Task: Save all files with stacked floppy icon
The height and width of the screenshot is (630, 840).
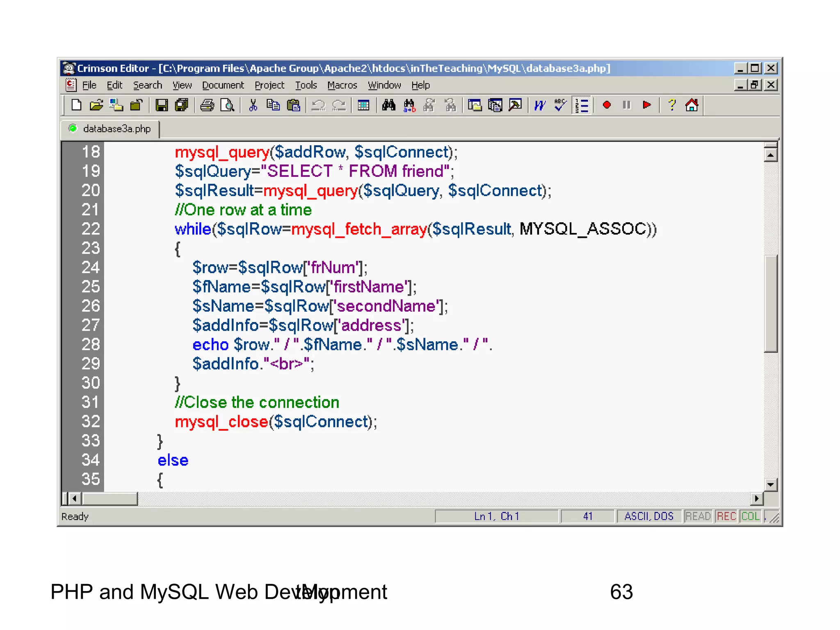Action: [181, 105]
